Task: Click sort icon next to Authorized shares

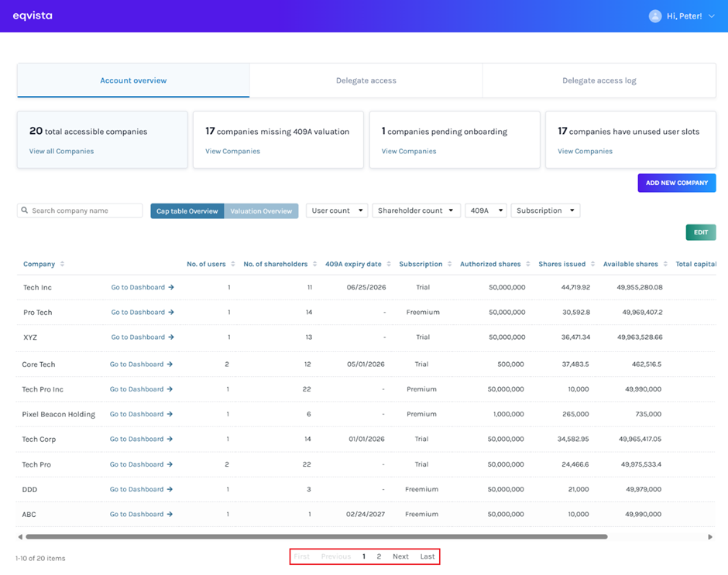Action: tap(528, 264)
